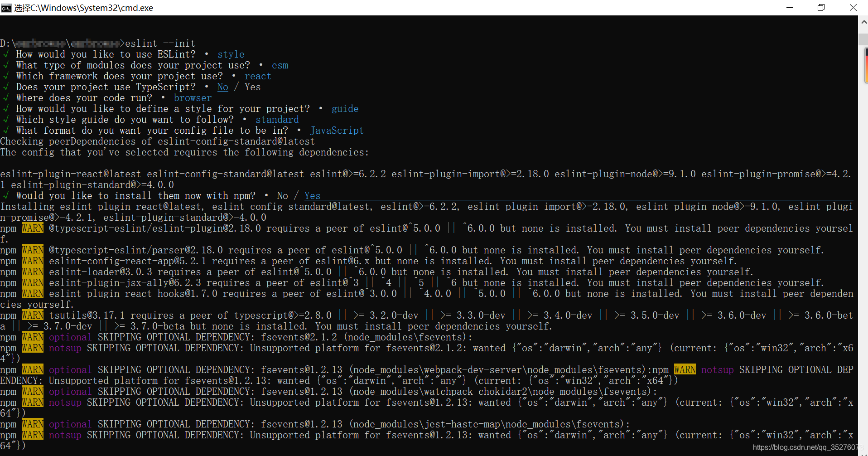Click the 'eslint-plugin-react@latest' dependency in the list

(71, 174)
